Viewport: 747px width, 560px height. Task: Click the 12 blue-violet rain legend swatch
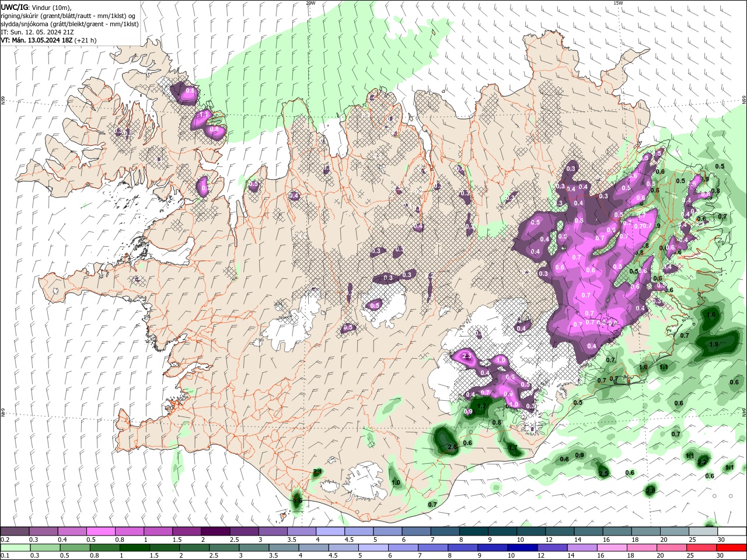553,548
